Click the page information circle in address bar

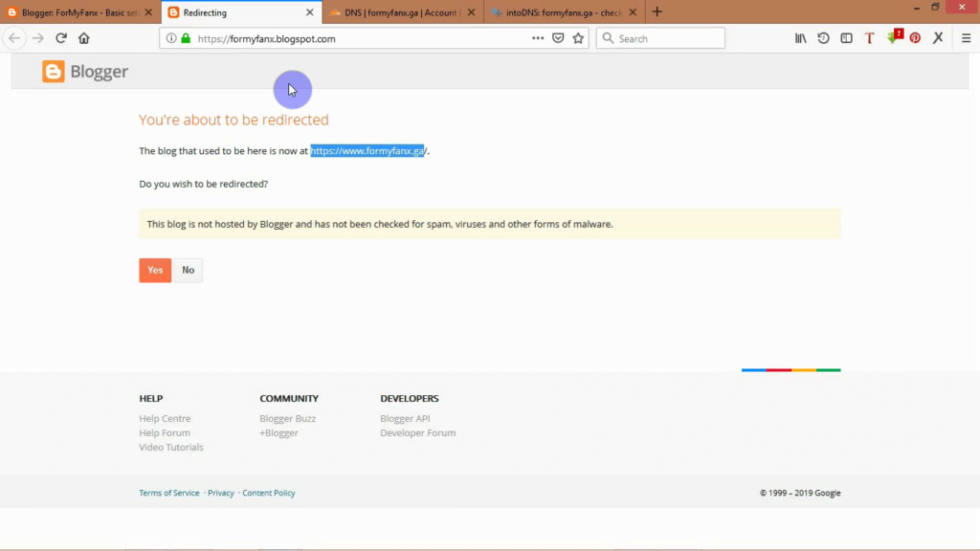click(173, 38)
